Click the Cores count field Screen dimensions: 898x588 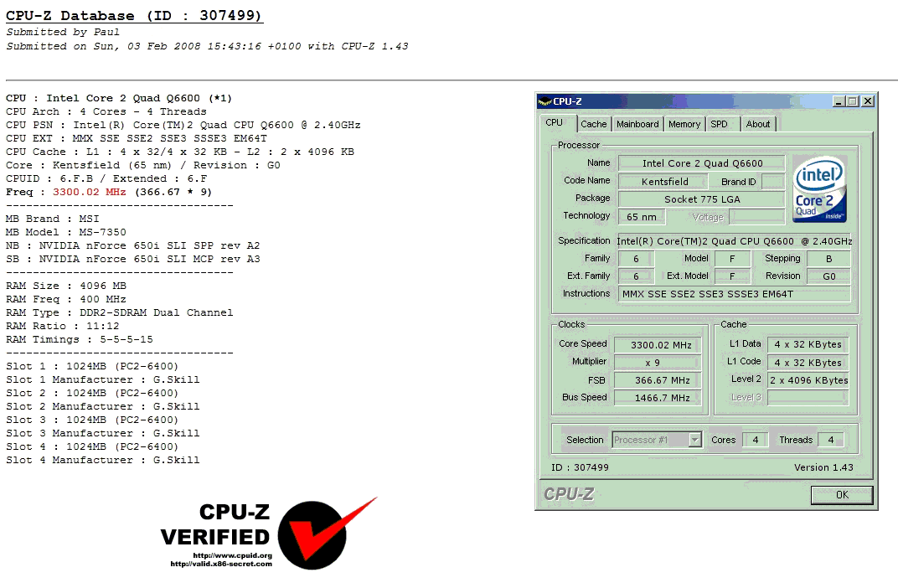coord(756,440)
